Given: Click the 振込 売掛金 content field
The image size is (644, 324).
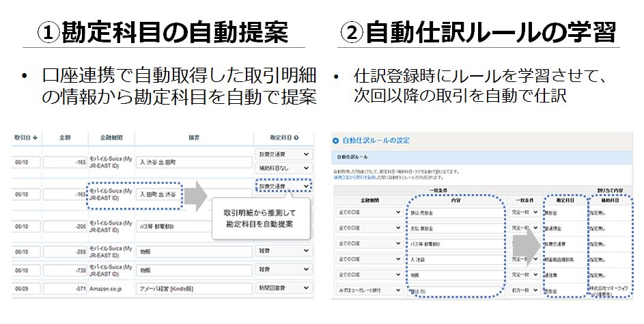Looking at the screenshot, I should [x=453, y=213].
